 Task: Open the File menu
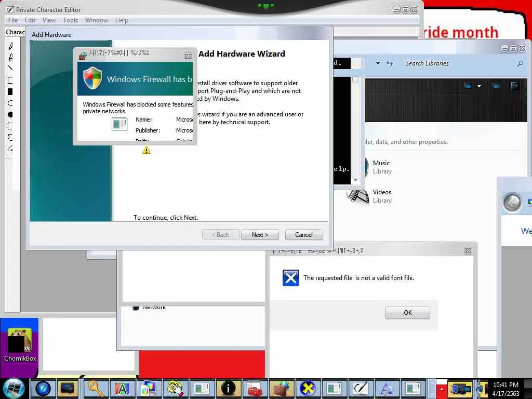click(x=13, y=20)
